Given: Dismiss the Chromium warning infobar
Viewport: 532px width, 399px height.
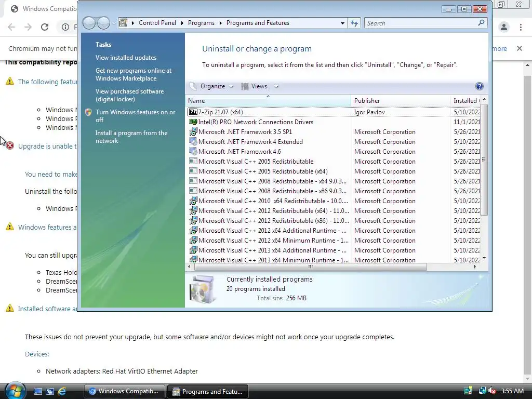Looking at the screenshot, I should [x=519, y=48].
